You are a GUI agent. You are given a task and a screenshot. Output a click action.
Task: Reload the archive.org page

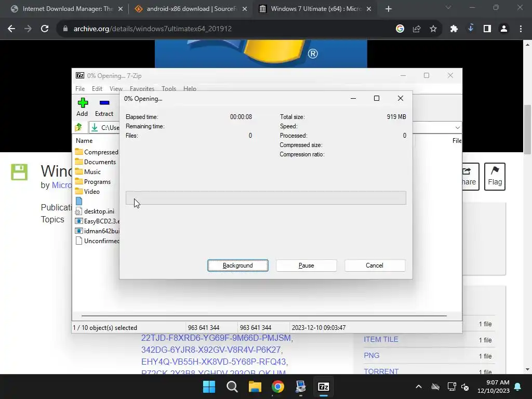(45, 29)
